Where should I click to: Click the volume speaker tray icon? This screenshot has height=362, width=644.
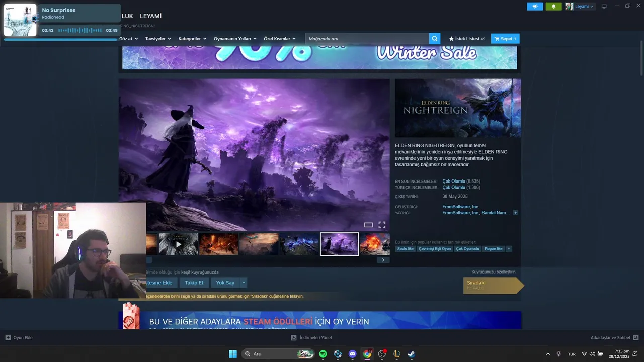[x=592, y=354]
